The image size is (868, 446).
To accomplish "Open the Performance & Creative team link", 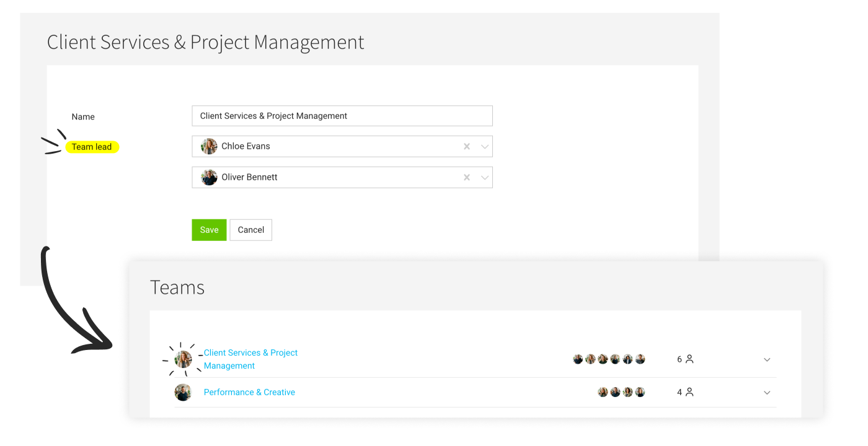I will [249, 392].
